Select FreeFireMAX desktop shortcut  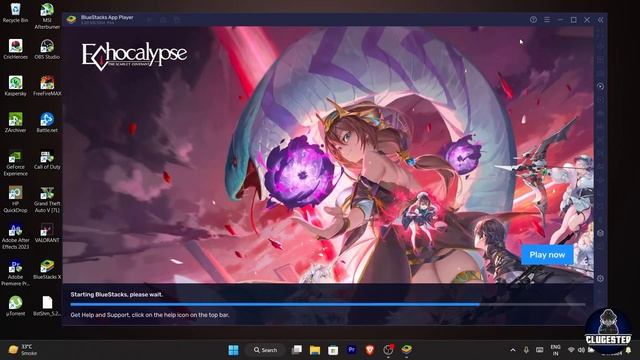47,86
